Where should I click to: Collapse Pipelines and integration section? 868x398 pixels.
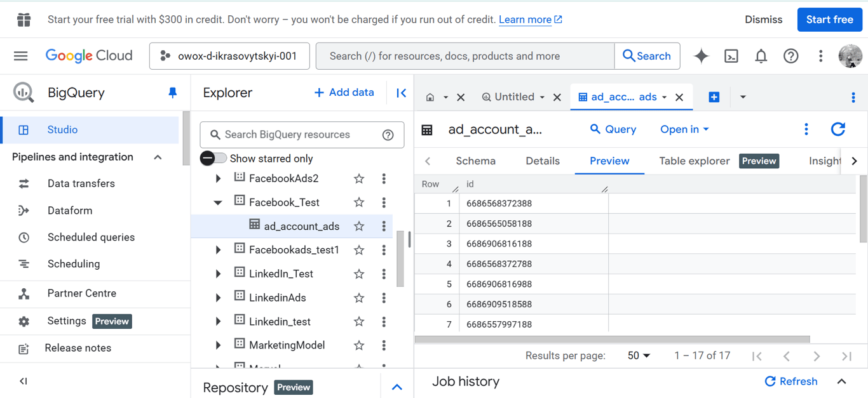[x=158, y=157]
